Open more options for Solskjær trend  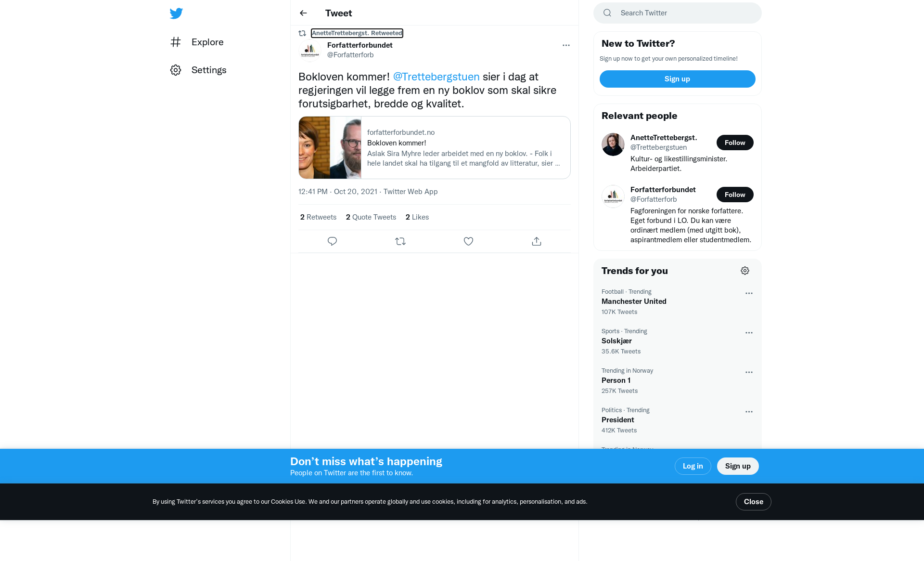click(x=749, y=333)
